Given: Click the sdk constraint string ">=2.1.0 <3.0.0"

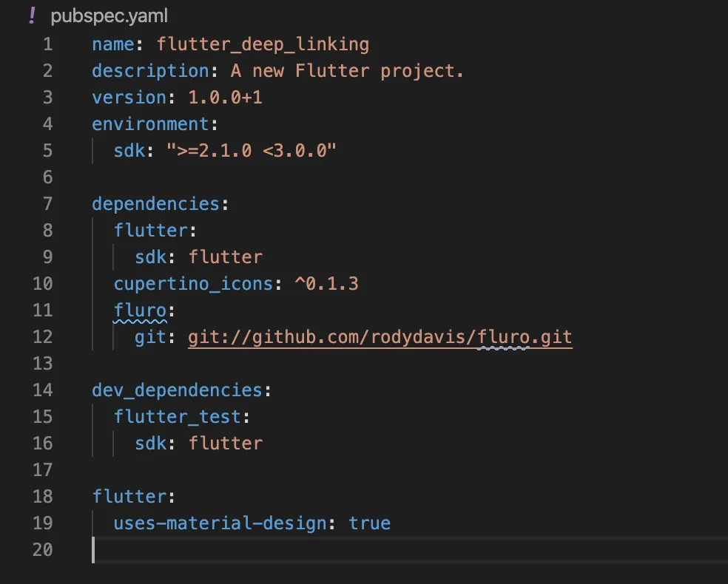Looking at the screenshot, I should click(252, 151).
